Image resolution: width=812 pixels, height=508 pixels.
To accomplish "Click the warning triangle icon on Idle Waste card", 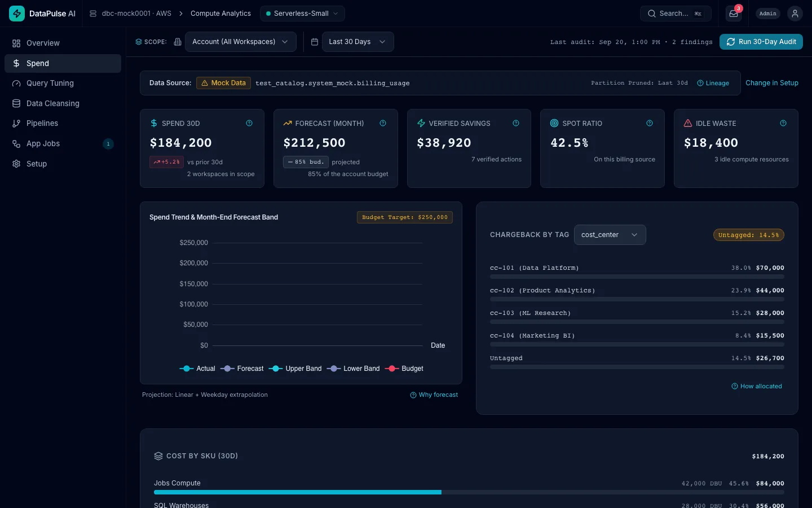I will [x=688, y=123].
